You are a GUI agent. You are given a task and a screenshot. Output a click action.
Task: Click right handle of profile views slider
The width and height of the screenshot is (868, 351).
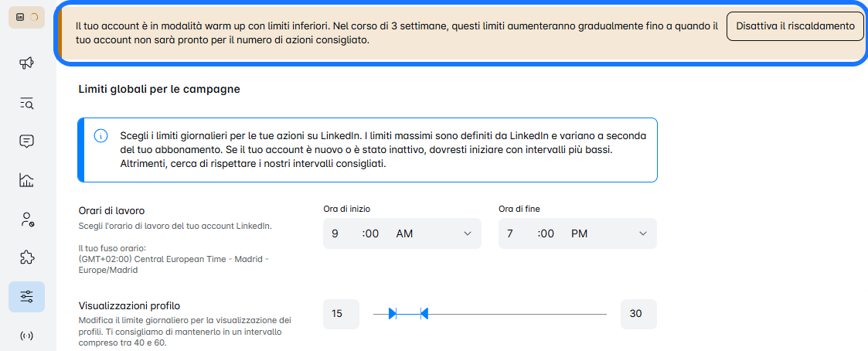(424, 313)
